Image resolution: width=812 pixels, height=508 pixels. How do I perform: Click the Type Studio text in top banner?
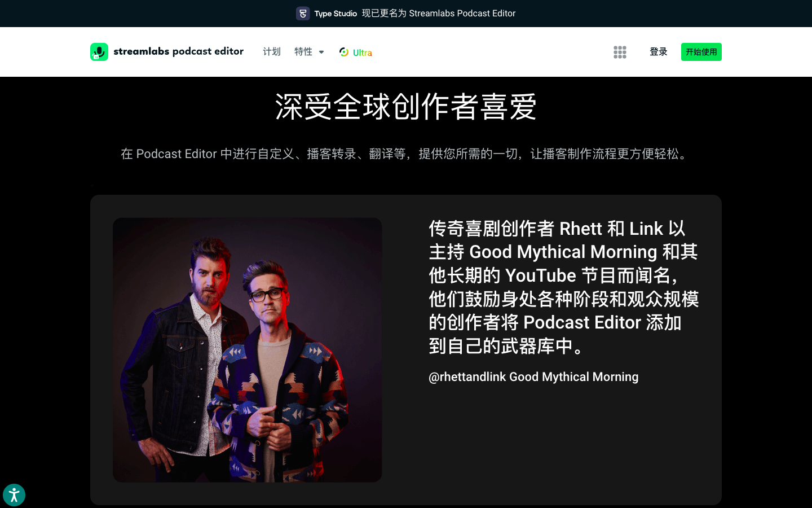click(336, 14)
